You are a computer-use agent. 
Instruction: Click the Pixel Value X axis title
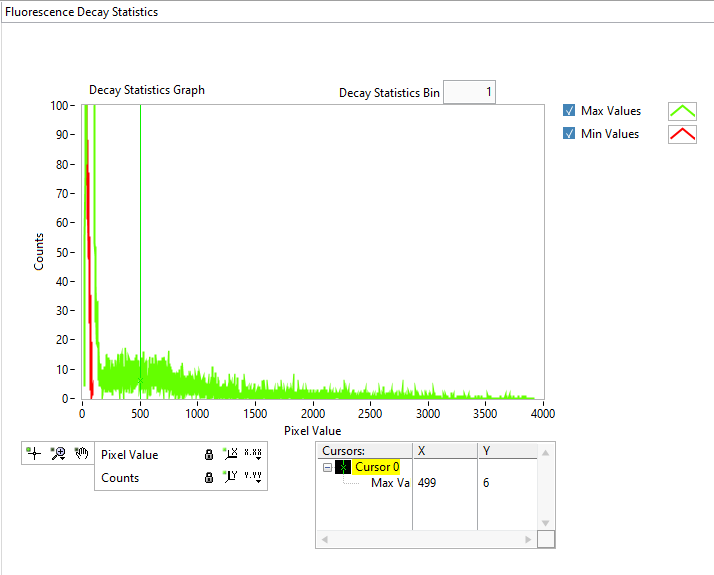click(x=312, y=431)
